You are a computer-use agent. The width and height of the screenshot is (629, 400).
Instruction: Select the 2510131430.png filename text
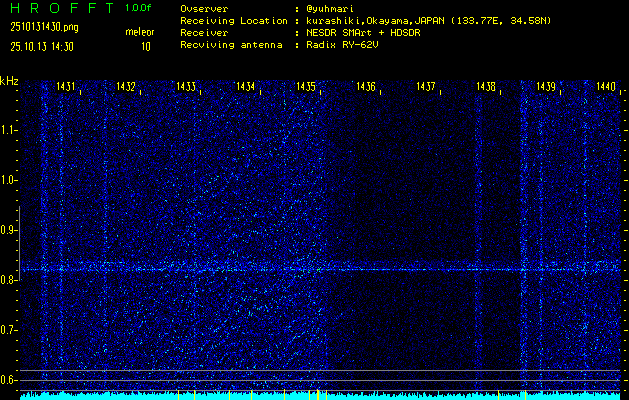click(38, 28)
